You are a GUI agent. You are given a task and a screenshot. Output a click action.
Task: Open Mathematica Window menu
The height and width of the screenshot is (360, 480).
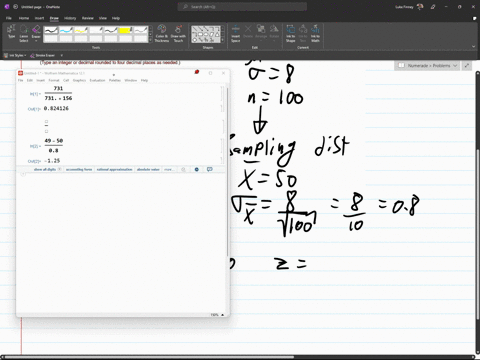[x=131, y=80]
